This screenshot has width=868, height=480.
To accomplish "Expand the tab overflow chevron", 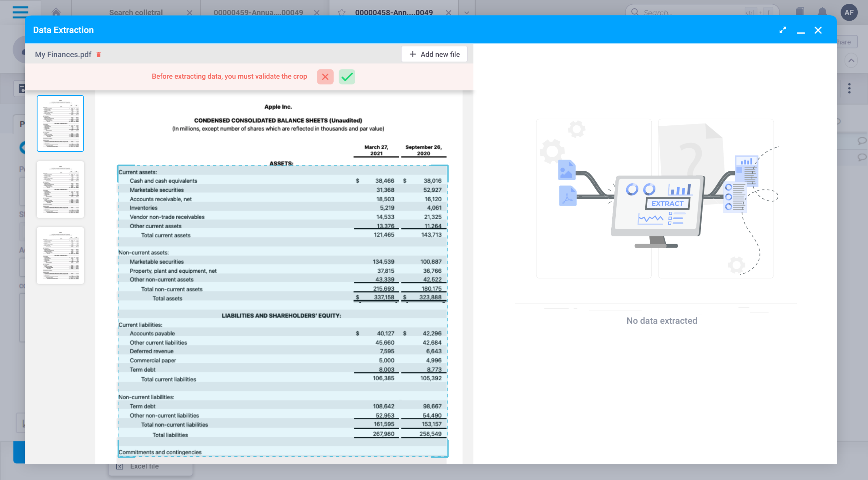I will coord(467,13).
